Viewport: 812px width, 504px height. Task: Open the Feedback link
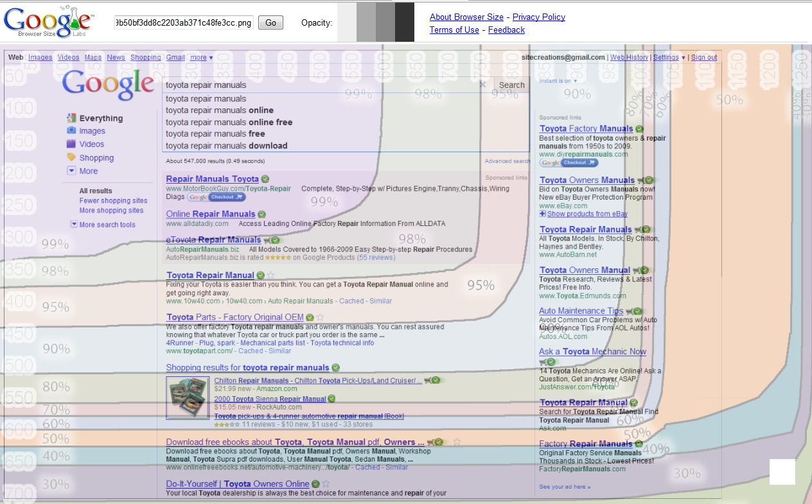506,30
